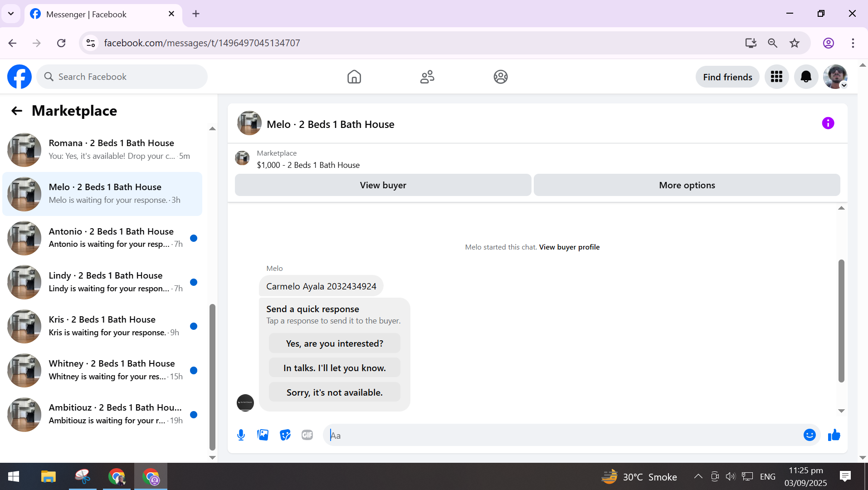Open More options for this listing
868x490 pixels.
687,185
